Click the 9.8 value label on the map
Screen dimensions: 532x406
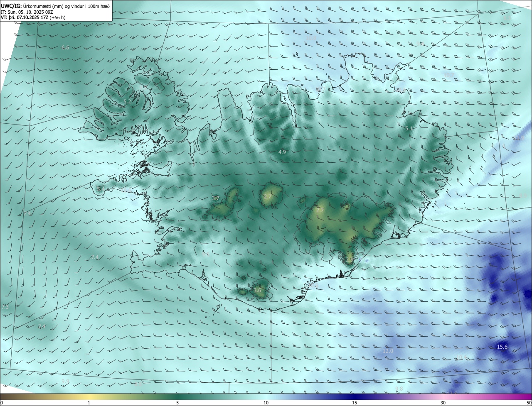[x=399, y=389]
